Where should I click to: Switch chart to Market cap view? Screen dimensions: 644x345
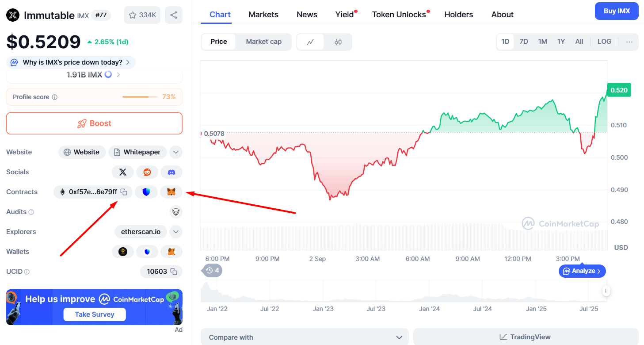pyautogui.click(x=263, y=42)
